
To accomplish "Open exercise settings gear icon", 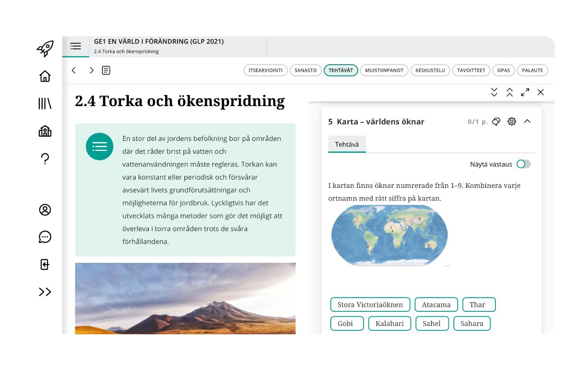I will click(x=512, y=121).
